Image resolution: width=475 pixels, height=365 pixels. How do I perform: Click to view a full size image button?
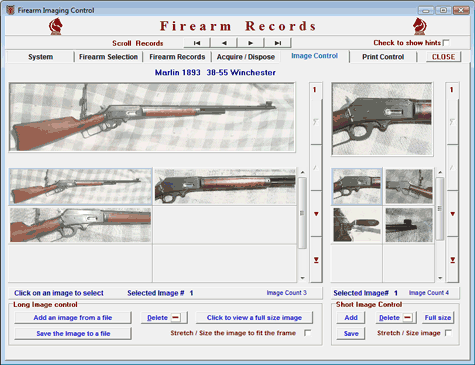click(x=254, y=318)
